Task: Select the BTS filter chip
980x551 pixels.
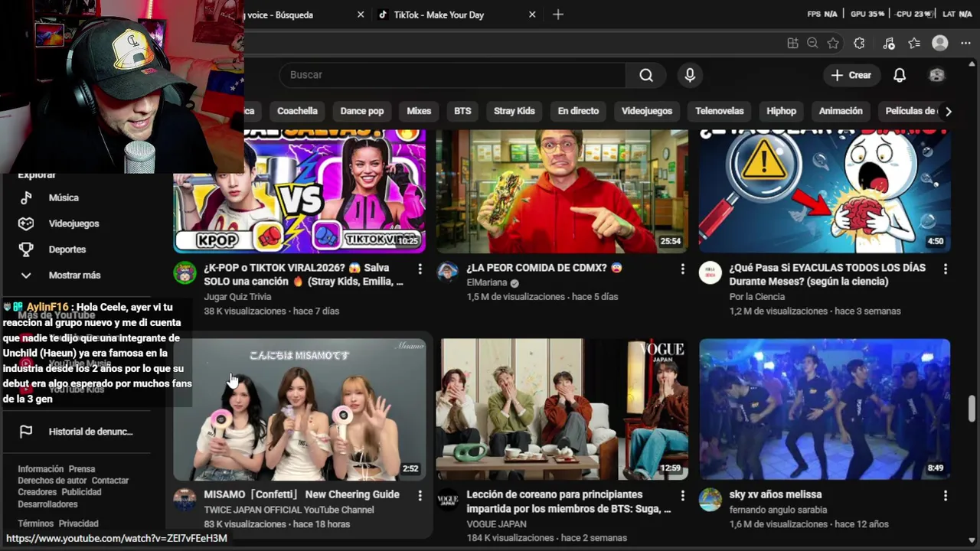Action: click(x=462, y=111)
